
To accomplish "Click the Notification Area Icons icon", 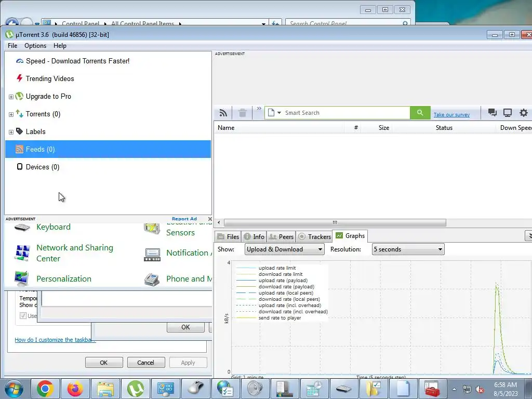I will 152,254.
